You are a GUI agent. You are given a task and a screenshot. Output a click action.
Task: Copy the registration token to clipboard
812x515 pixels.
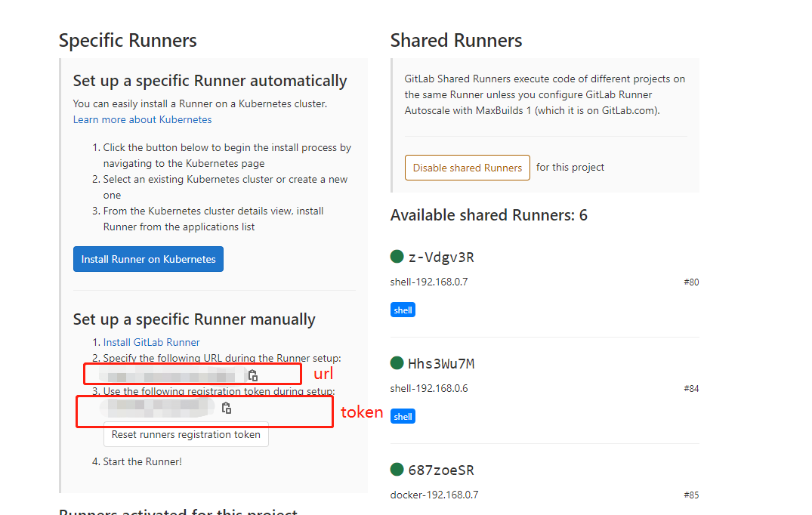tap(227, 408)
